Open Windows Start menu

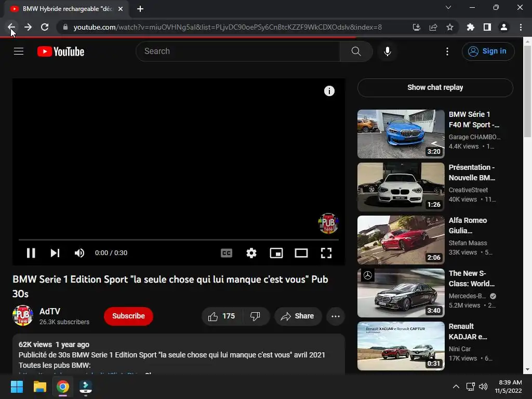coord(17,387)
